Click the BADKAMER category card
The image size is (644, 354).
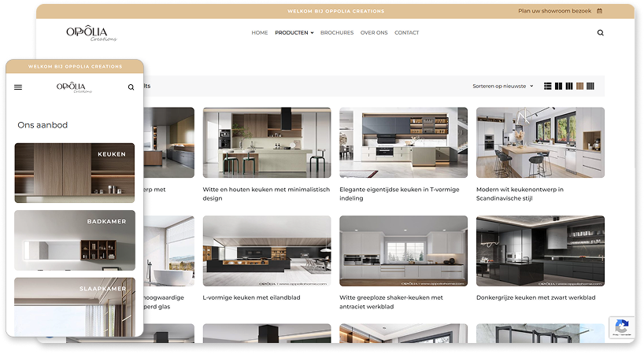pos(74,241)
